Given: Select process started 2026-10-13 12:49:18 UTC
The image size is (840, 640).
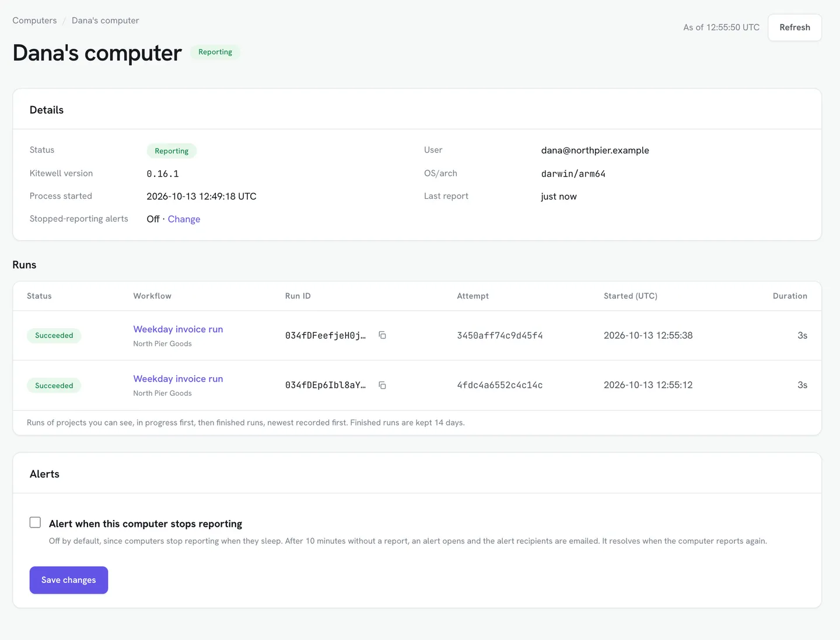Looking at the screenshot, I should click(201, 196).
